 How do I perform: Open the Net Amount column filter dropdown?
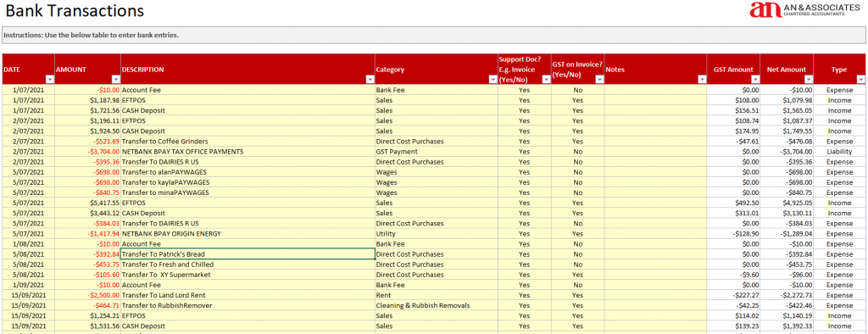coord(808,80)
